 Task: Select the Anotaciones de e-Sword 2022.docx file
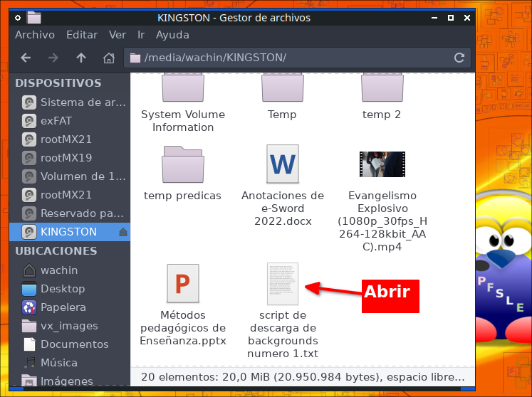[x=283, y=164]
